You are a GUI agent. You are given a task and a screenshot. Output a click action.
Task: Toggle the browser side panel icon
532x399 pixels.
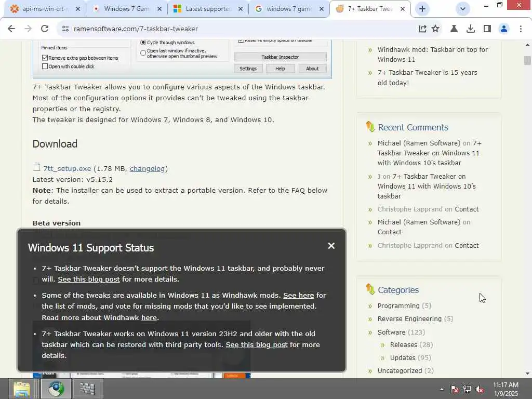[487, 29]
